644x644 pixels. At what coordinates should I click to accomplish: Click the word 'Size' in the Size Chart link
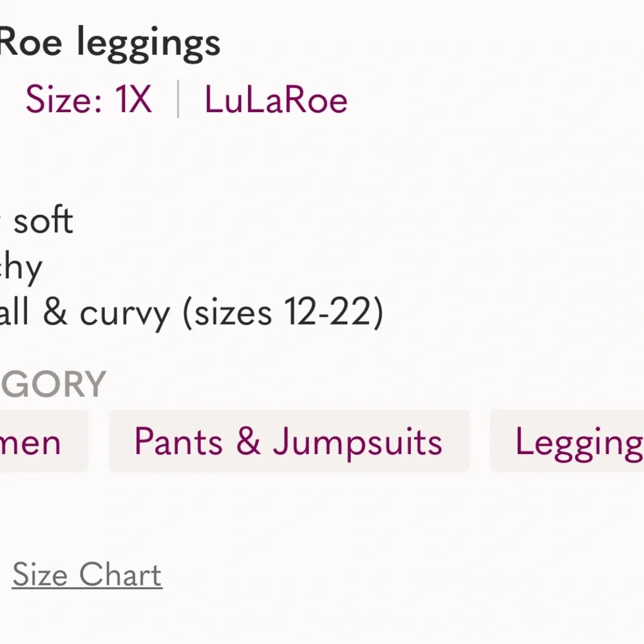click(x=41, y=575)
